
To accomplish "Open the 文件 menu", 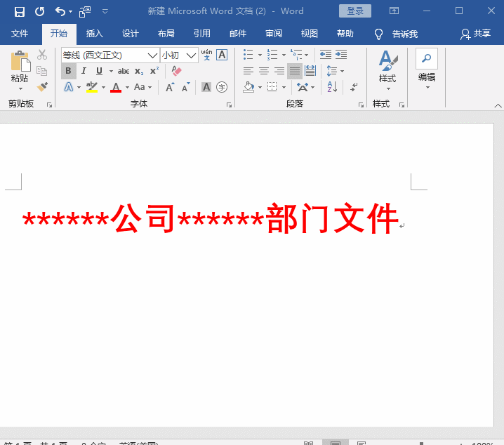I will 20,34.
